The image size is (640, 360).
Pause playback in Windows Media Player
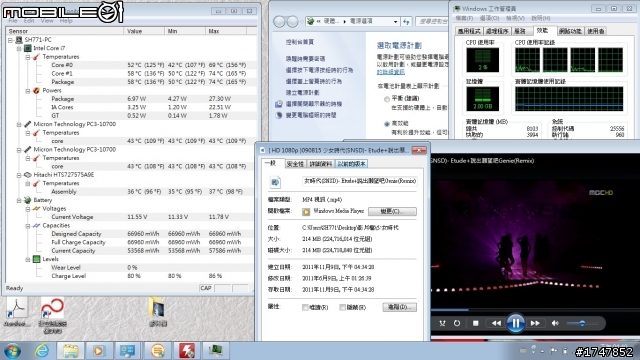click(x=515, y=323)
